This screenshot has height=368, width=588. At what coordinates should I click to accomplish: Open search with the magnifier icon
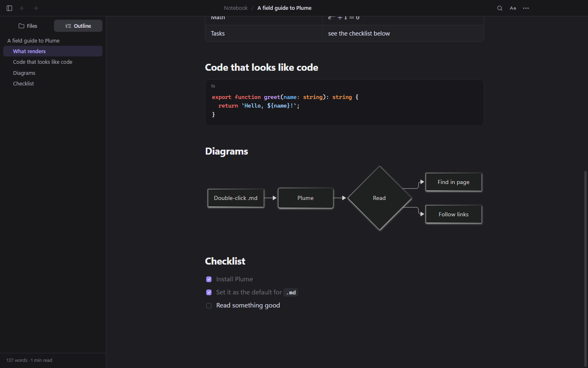coord(500,8)
